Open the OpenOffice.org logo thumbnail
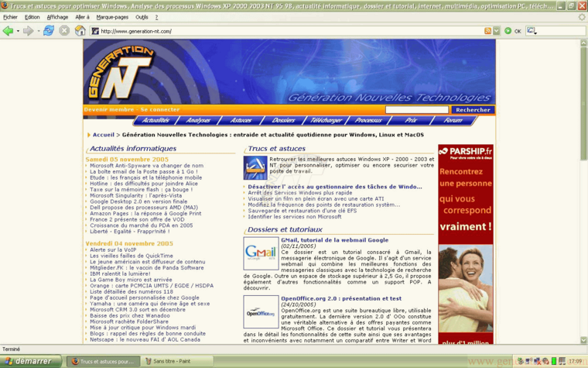The image size is (588, 368). coord(261,311)
